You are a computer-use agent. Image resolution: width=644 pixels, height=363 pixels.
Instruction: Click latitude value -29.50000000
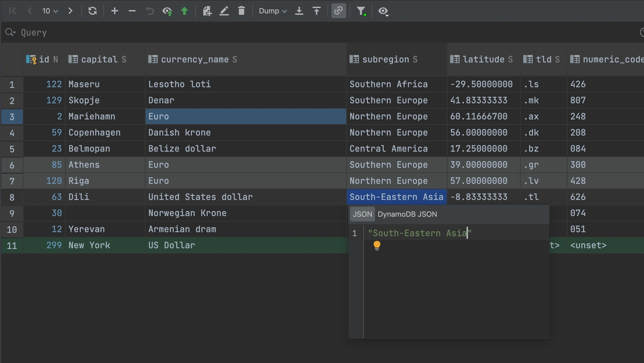click(x=483, y=84)
